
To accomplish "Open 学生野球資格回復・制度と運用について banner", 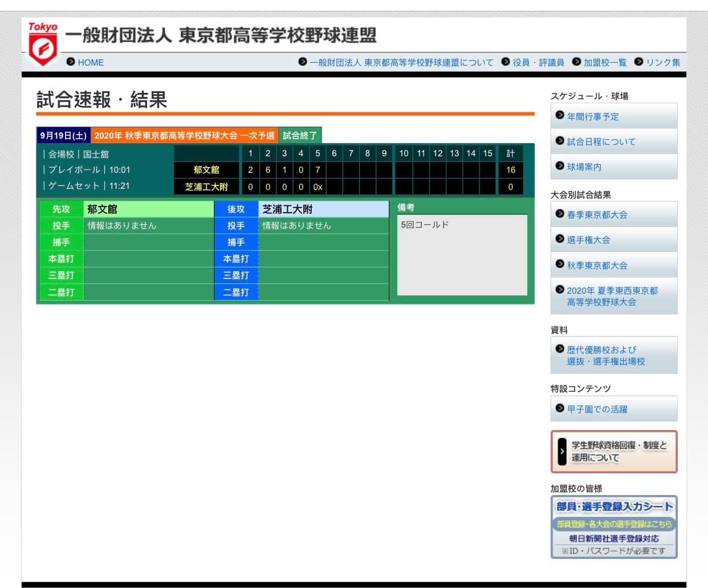I will (x=614, y=451).
